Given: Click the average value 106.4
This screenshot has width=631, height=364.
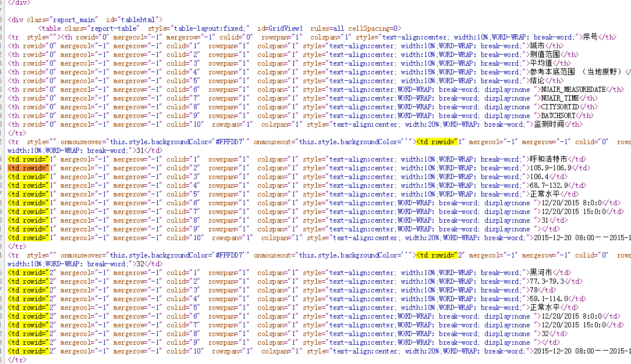Looking at the screenshot, I should click(540, 177).
